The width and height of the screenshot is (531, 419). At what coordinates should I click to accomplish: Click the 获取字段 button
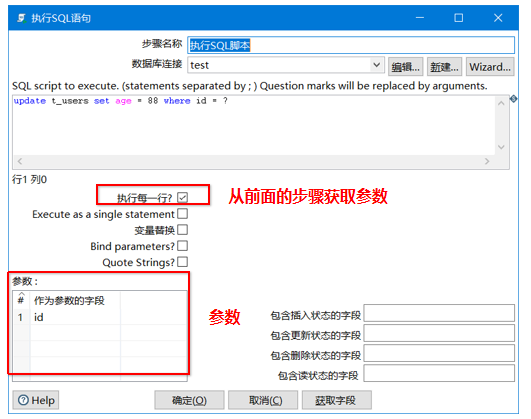pos(337,400)
